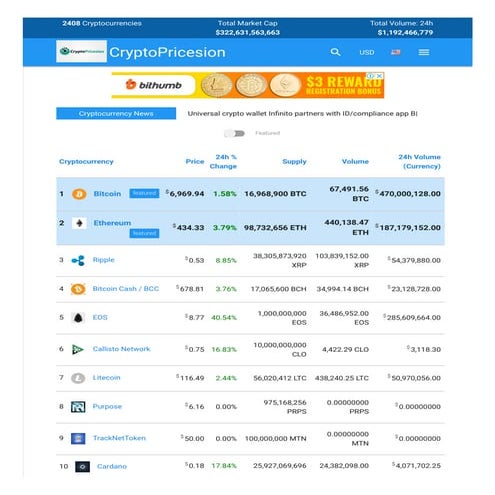This screenshot has width=495, height=495.
Task: Click the Featured badge under Ethereum
Action: pyautogui.click(x=144, y=233)
